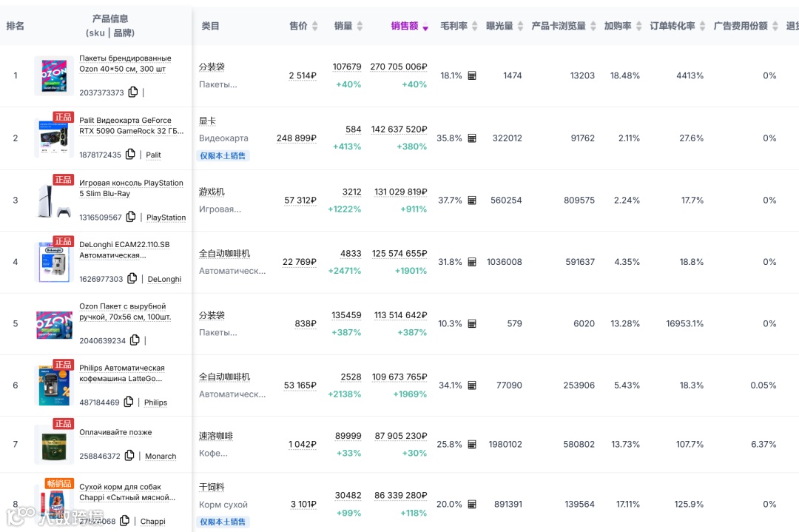
Task: Copy SKU 1316509567 with copy icon
Action: (131, 217)
